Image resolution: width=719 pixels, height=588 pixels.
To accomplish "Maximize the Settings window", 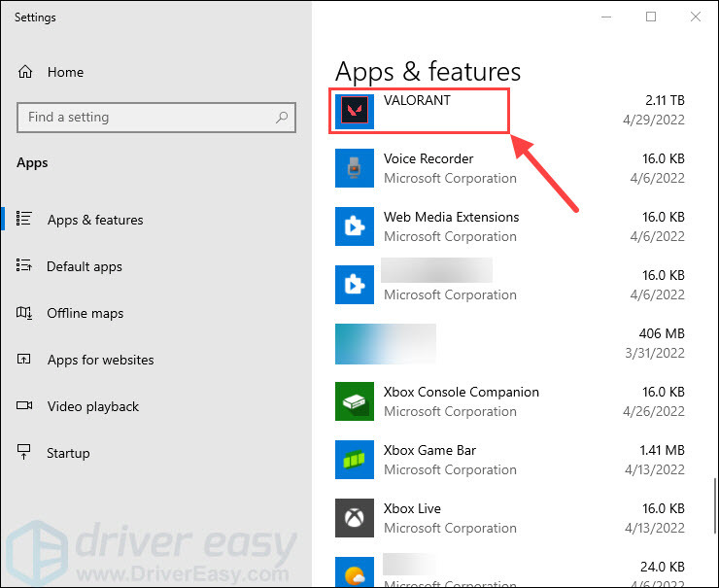I will [x=651, y=17].
